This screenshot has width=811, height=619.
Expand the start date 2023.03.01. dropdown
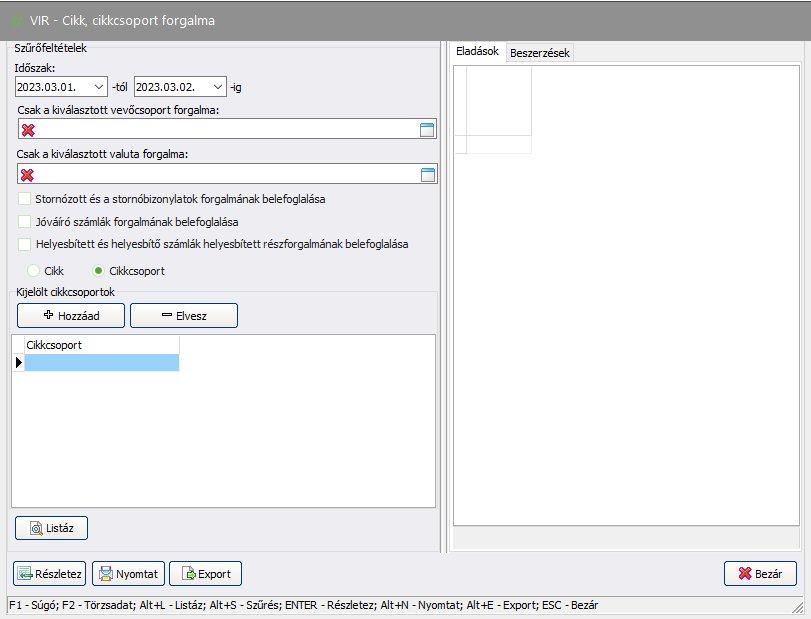tap(98, 87)
